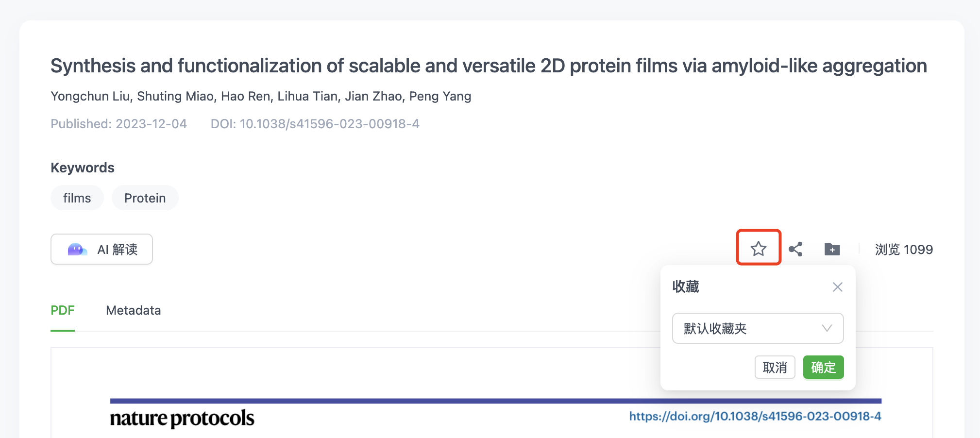Click author name Peng Yang
The height and width of the screenshot is (438, 980).
point(440,96)
